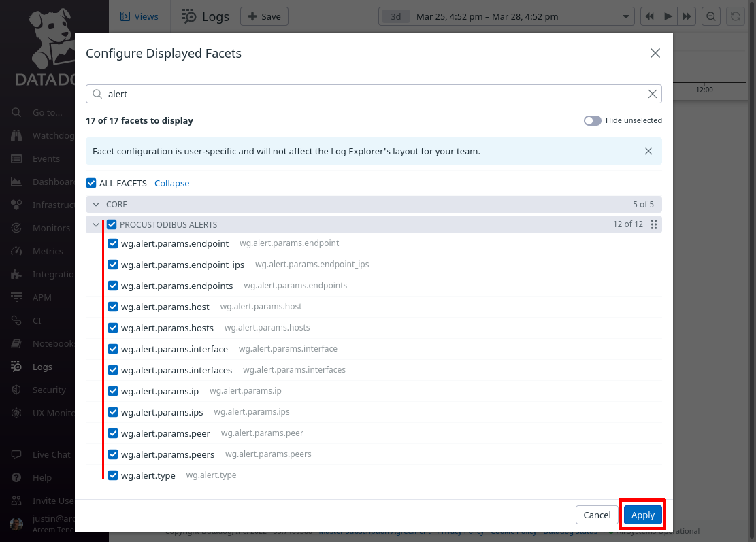This screenshot has width=756, height=542.
Task: Click the Live Chat speech bubble icon
Action: 16,454
